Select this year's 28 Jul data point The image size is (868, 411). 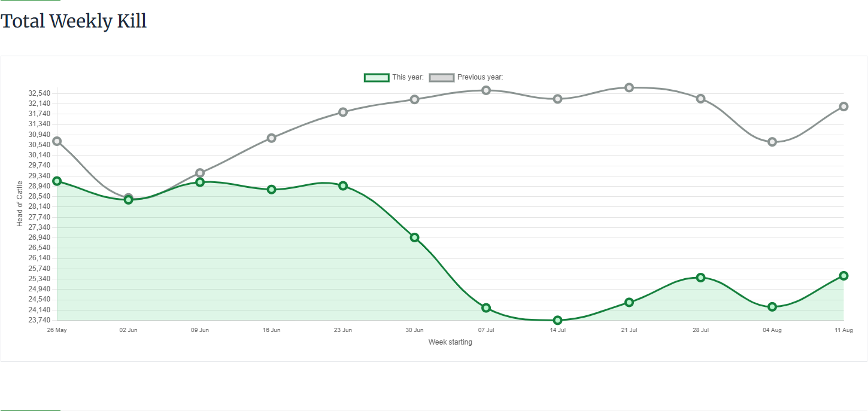point(700,278)
